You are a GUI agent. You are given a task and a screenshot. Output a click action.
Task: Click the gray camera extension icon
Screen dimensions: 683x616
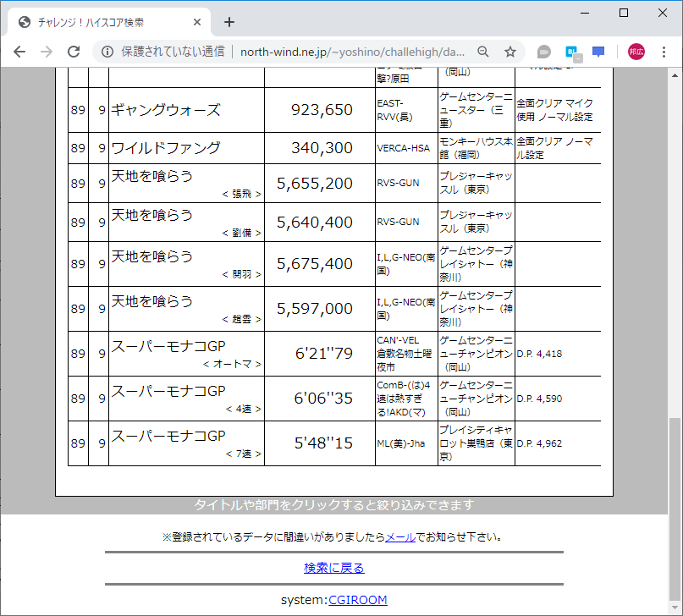point(543,52)
